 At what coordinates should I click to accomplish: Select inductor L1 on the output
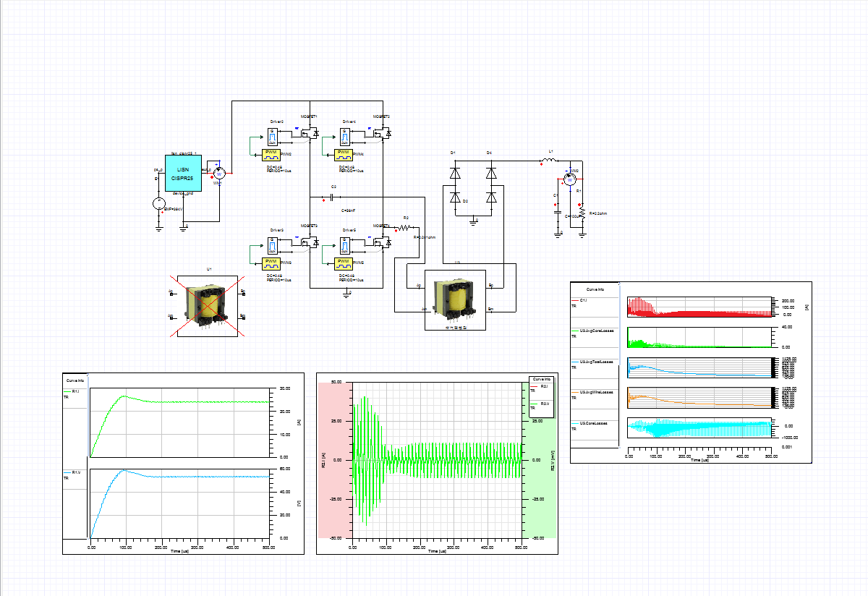click(551, 161)
